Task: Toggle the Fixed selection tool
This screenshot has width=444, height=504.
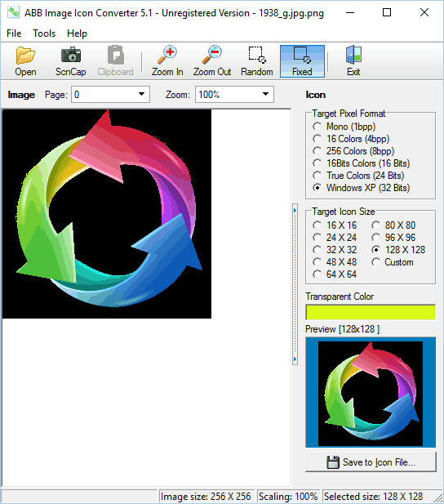Action: (302, 61)
